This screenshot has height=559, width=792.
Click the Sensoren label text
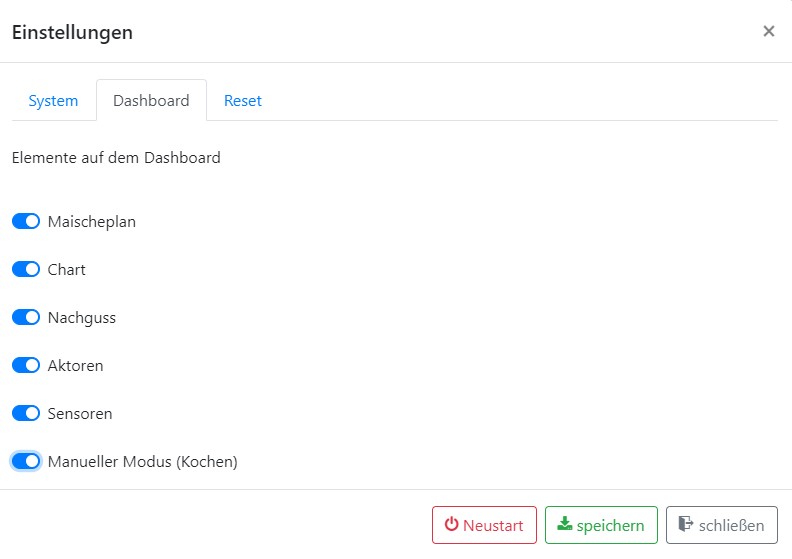tap(80, 414)
